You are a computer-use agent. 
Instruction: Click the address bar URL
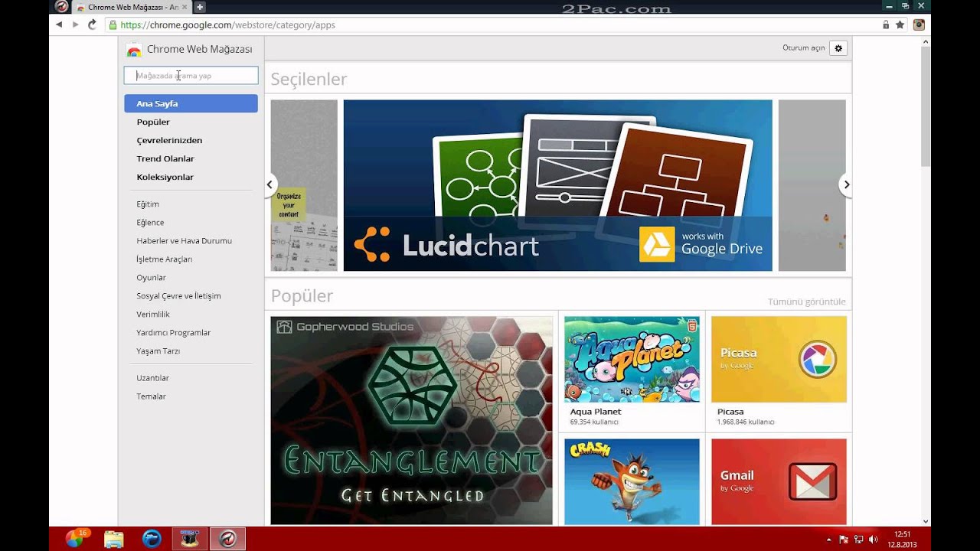(228, 24)
